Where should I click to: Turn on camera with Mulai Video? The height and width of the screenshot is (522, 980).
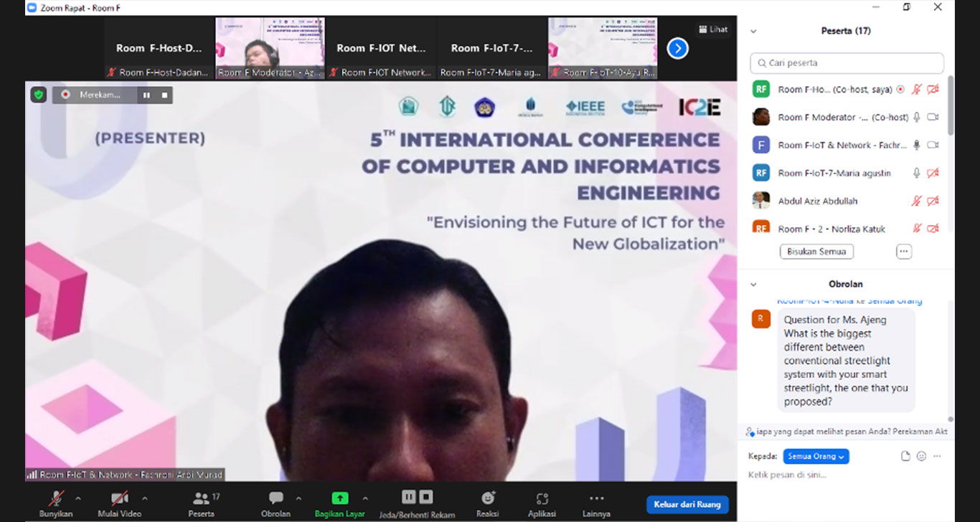click(119, 498)
